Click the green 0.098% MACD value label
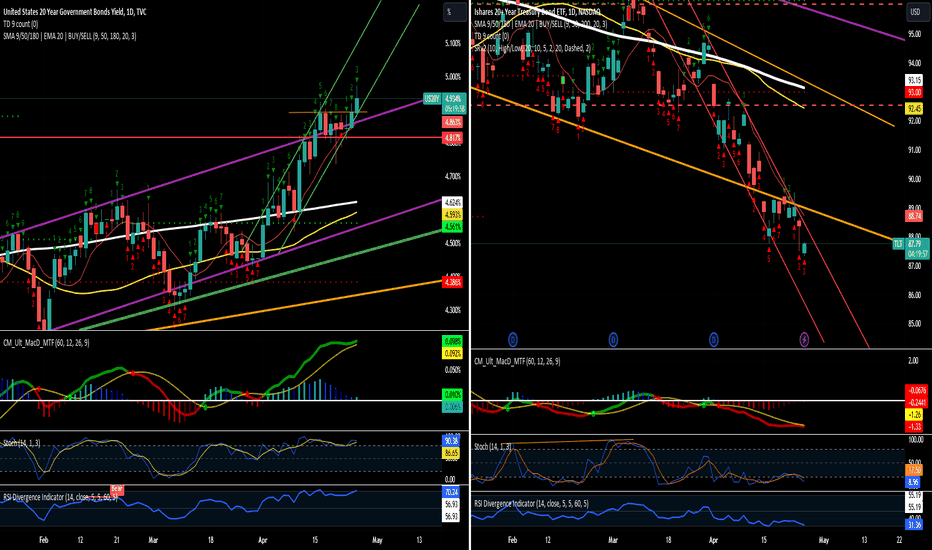 (453, 341)
